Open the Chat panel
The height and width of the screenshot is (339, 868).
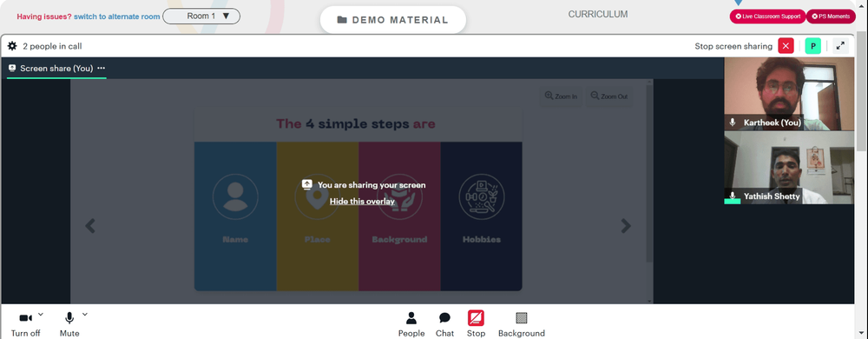[444, 324]
